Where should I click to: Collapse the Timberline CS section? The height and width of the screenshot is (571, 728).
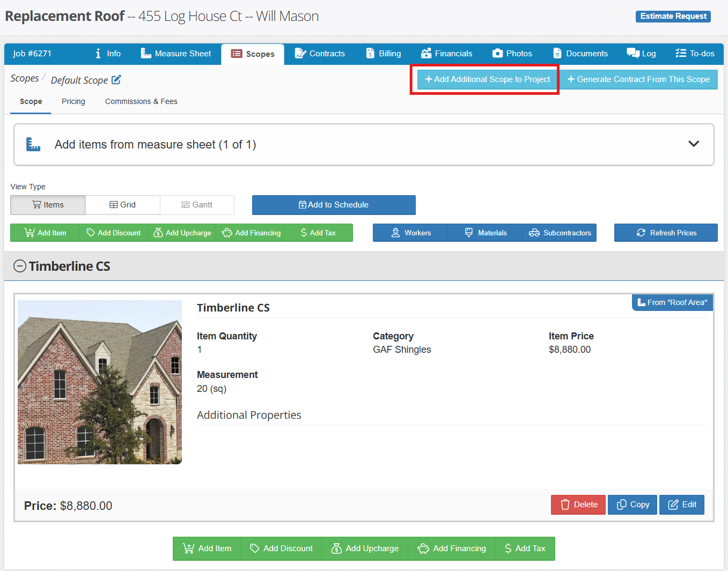pyautogui.click(x=20, y=266)
